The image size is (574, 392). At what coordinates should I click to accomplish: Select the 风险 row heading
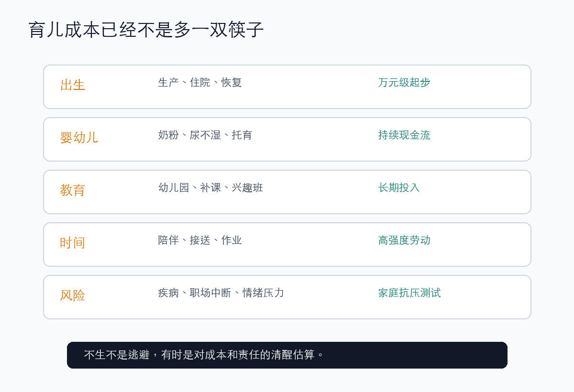(x=73, y=295)
